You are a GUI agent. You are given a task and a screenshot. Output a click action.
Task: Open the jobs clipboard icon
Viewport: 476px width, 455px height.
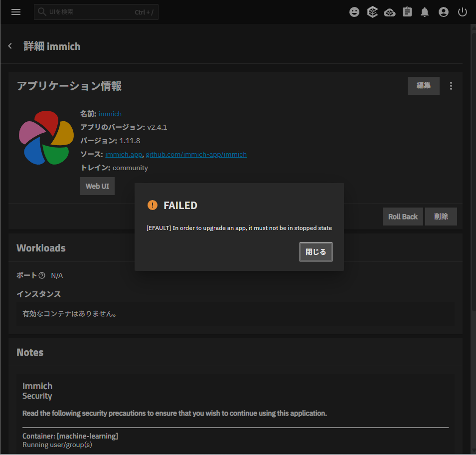point(407,12)
